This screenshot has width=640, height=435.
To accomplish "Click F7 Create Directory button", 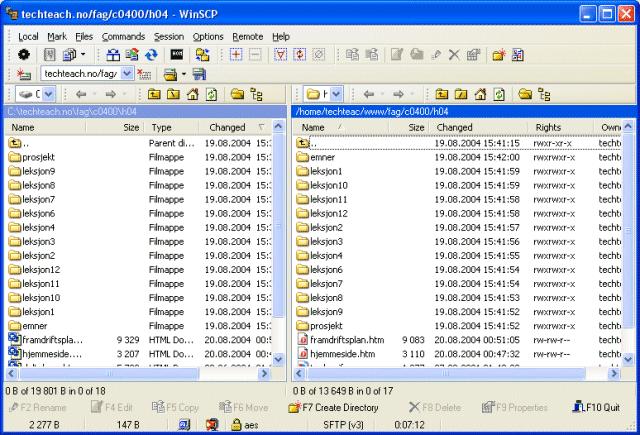I will [333, 407].
